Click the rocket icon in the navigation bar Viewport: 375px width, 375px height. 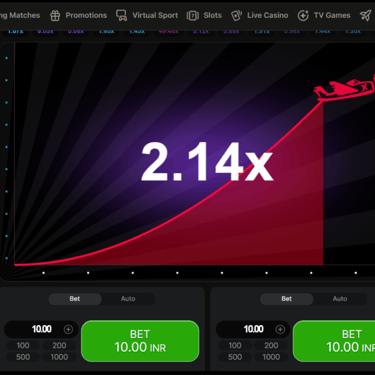click(366, 15)
